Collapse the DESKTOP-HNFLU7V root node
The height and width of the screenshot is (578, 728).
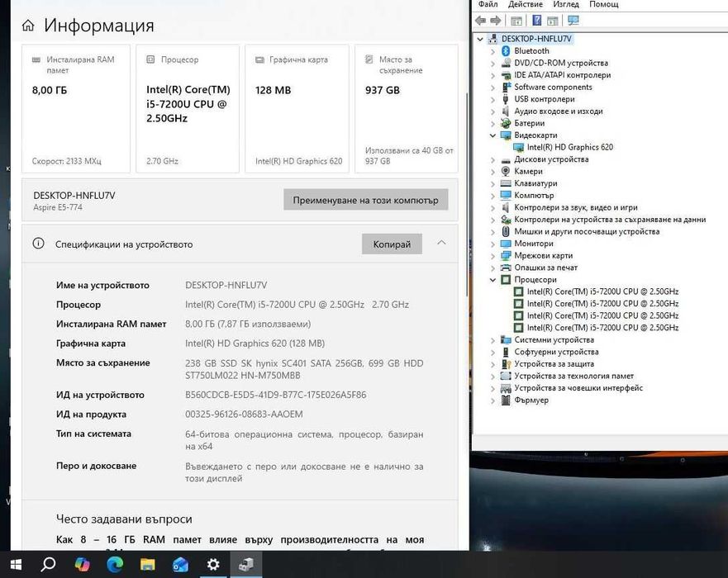coord(480,39)
